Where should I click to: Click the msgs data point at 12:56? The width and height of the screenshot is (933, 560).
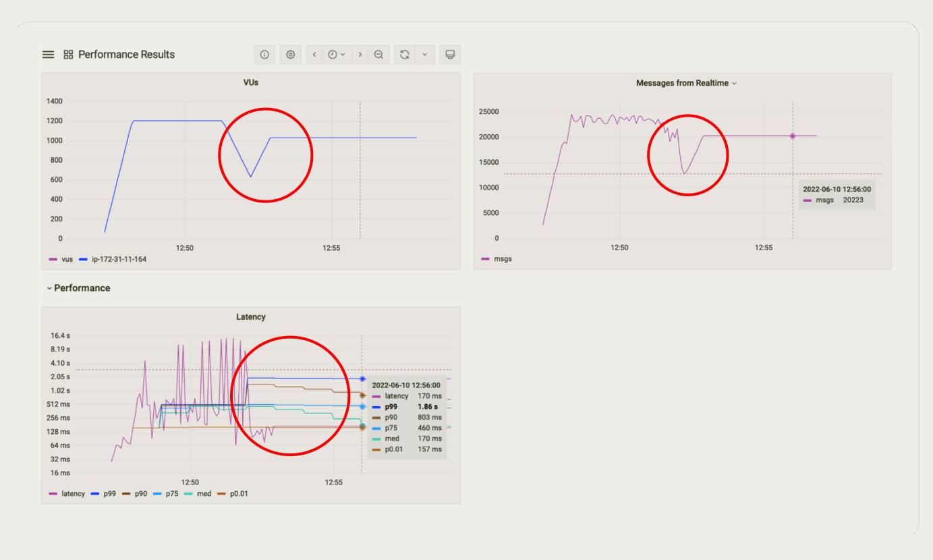click(793, 136)
